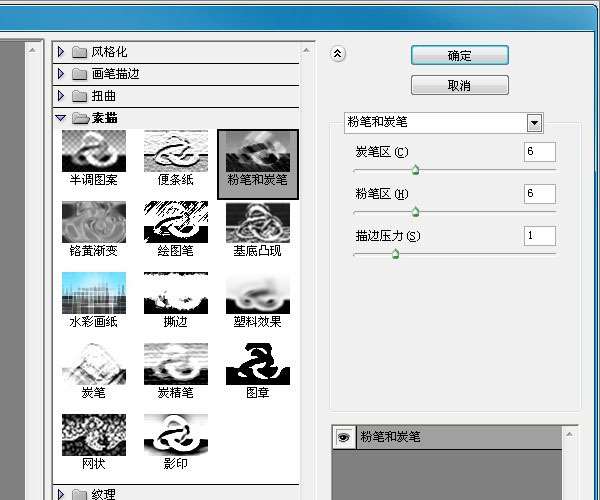
Task: Select the 绘图笔 filter thumbnail
Action: click(x=176, y=222)
